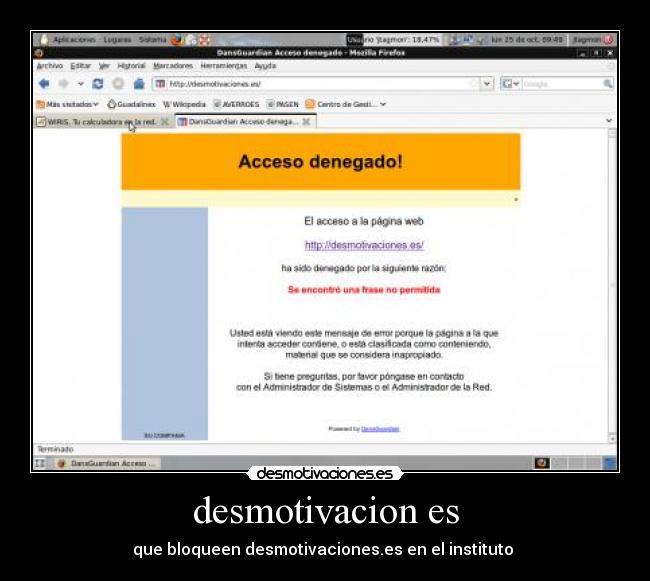
Task: Close the DansGuardian Acceso denegado tab
Action: [306, 122]
